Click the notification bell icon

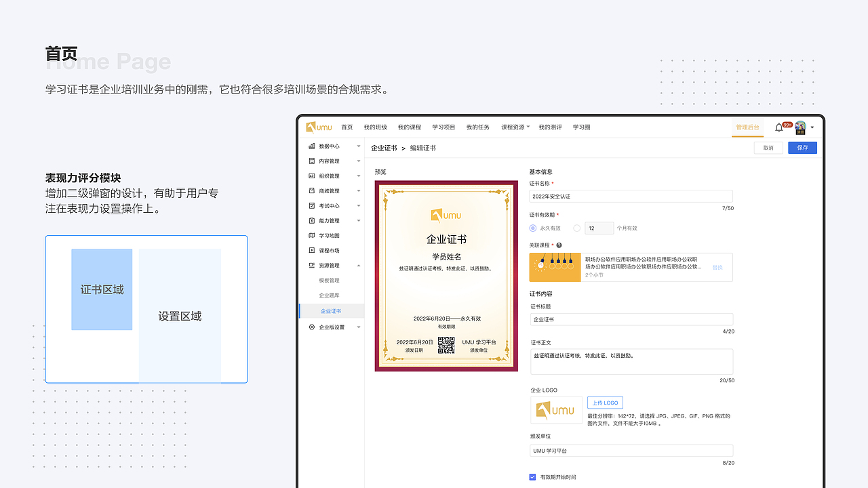(779, 127)
